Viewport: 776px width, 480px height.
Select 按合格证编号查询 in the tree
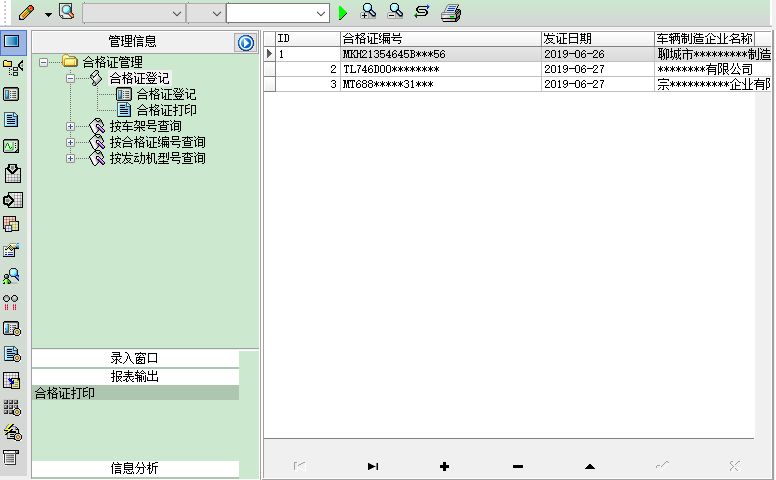click(x=157, y=143)
